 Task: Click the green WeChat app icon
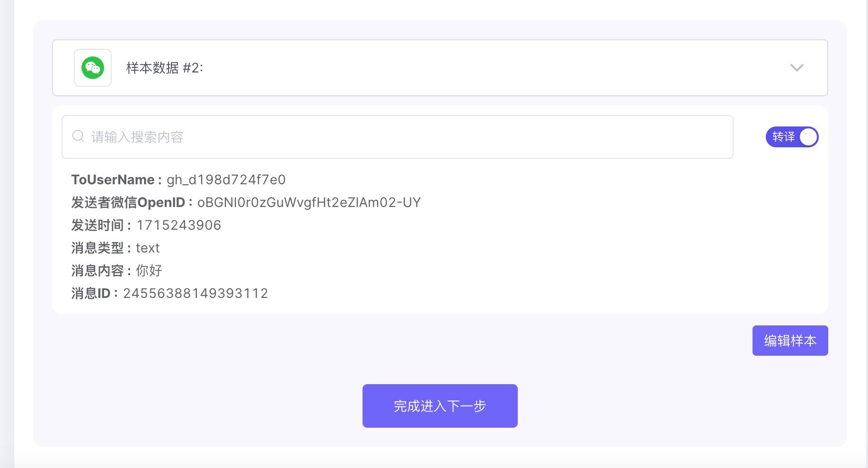tap(93, 68)
